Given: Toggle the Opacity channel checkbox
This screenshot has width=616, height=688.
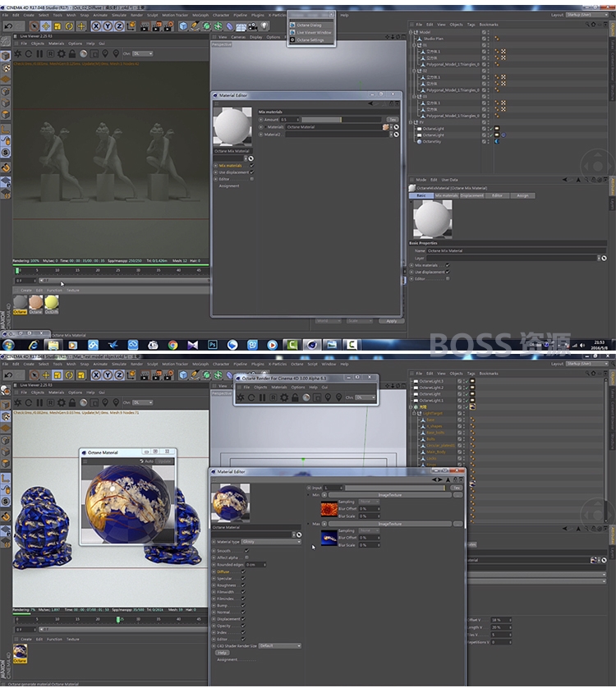Looking at the screenshot, I should pyautogui.click(x=243, y=626).
